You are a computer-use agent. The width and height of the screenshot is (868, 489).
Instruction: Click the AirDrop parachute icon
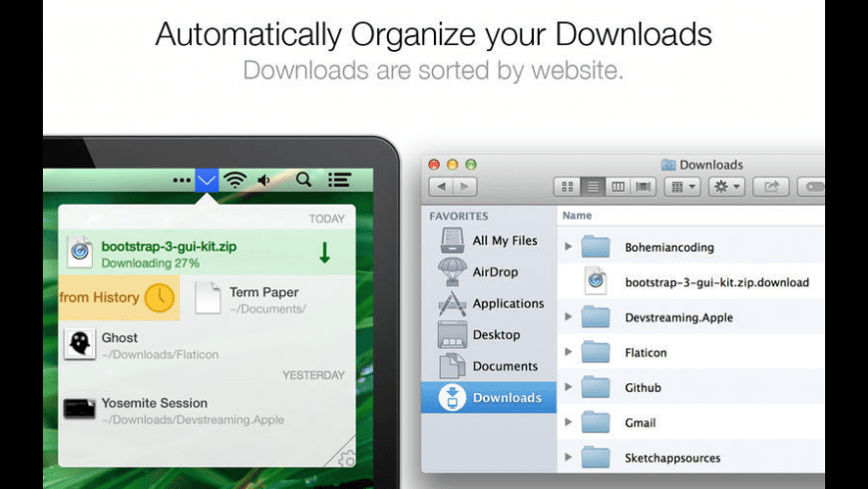(x=452, y=271)
